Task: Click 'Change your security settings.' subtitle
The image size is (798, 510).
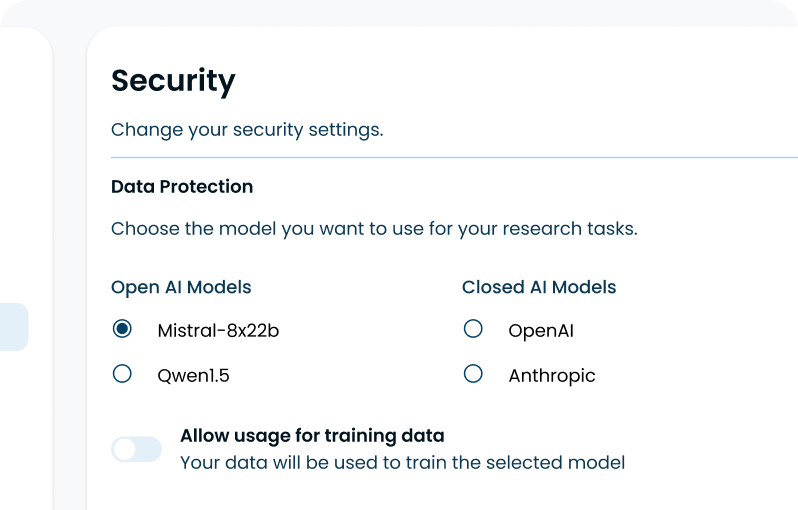Action: (x=247, y=130)
